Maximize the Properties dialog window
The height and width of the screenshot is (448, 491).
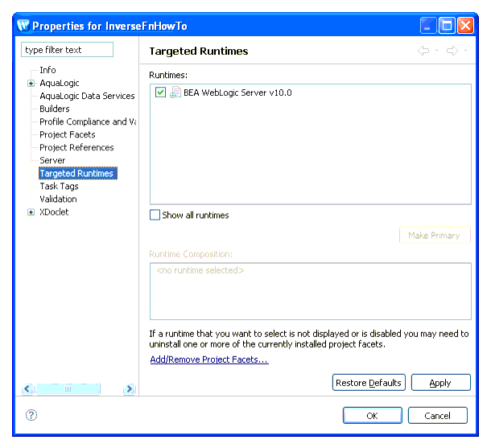point(447,26)
